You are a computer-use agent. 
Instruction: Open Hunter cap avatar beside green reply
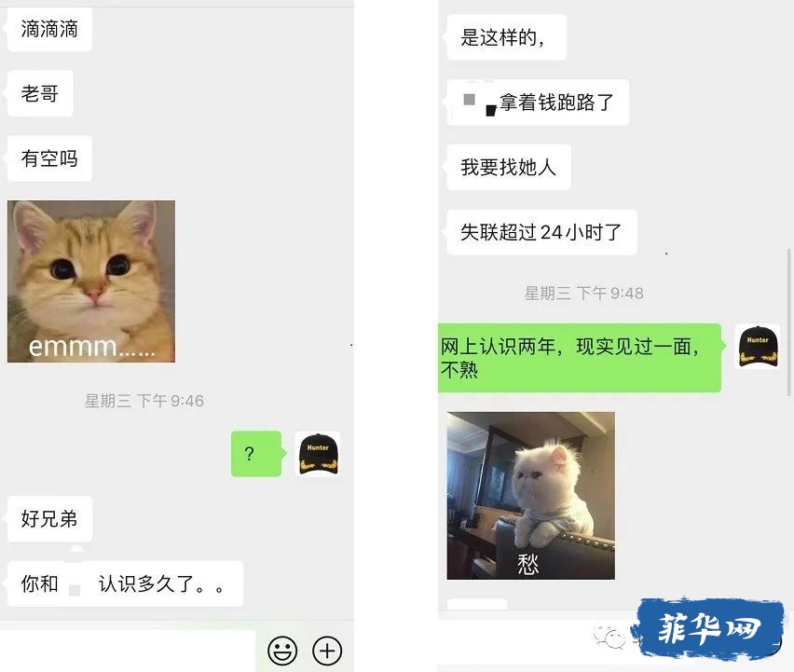click(758, 347)
